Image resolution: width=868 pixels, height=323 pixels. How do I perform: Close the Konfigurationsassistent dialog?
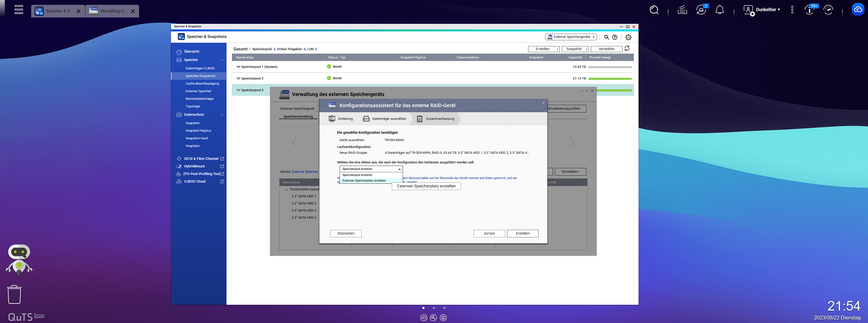pyautogui.click(x=543, y=103)
